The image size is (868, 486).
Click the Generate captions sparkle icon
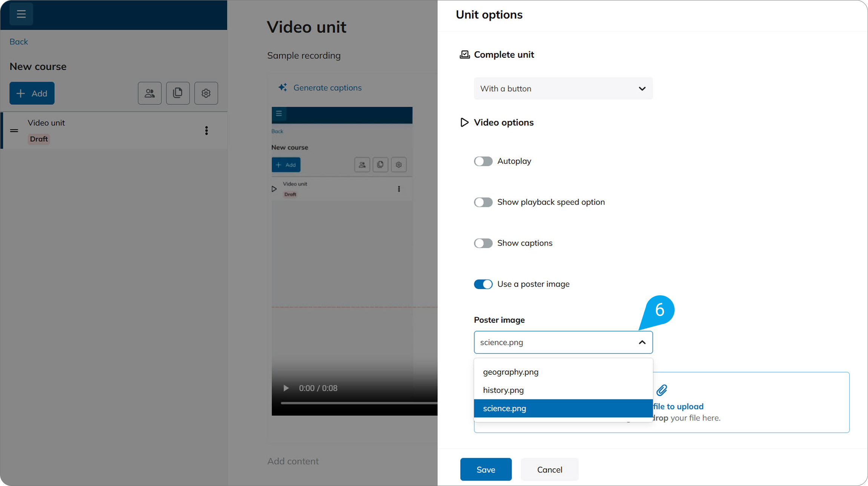click(283, 87)
